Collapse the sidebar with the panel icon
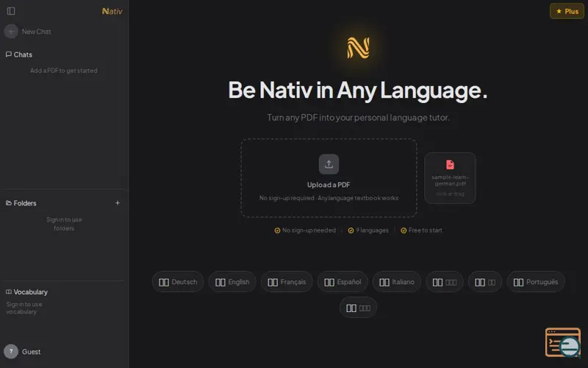The image size is (588, 368). click(x=11, y=11)
